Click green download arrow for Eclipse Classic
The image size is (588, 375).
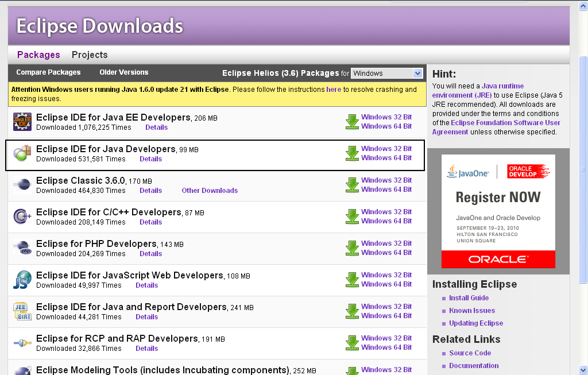tap(352, 185)
